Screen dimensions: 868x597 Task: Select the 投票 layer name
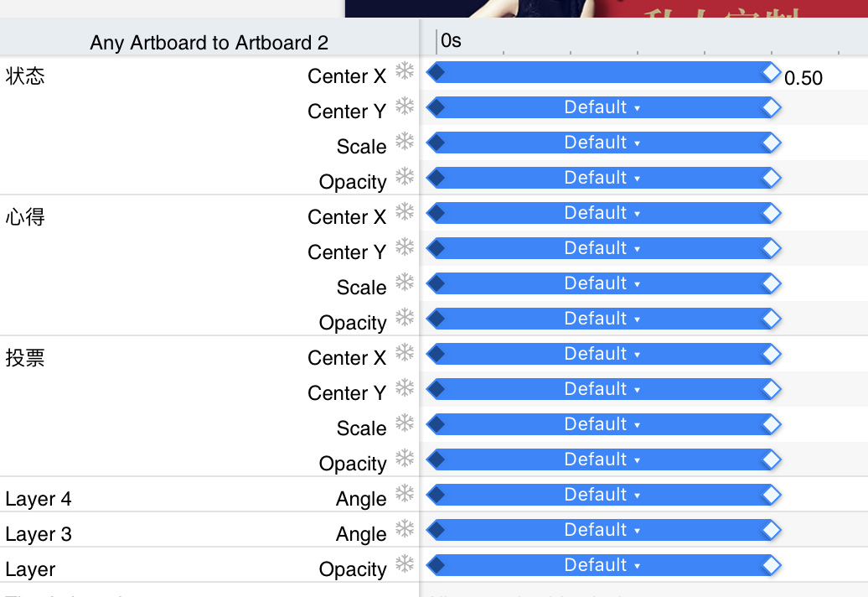click(x=25, y=358)
